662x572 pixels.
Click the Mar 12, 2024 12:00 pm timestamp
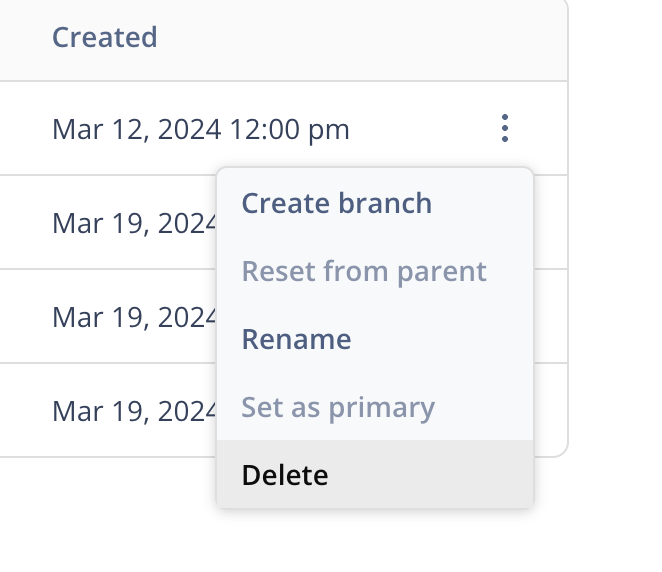[x=200, y=129]
